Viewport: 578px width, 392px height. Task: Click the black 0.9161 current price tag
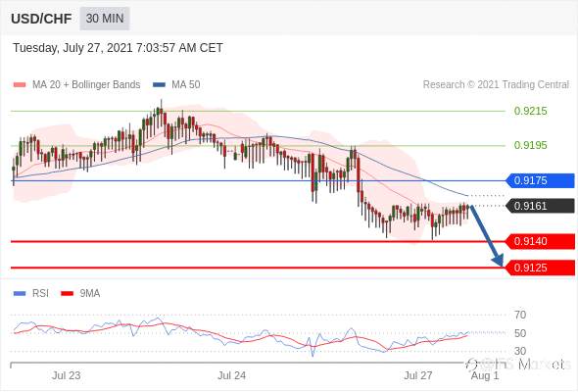[540, 206]
